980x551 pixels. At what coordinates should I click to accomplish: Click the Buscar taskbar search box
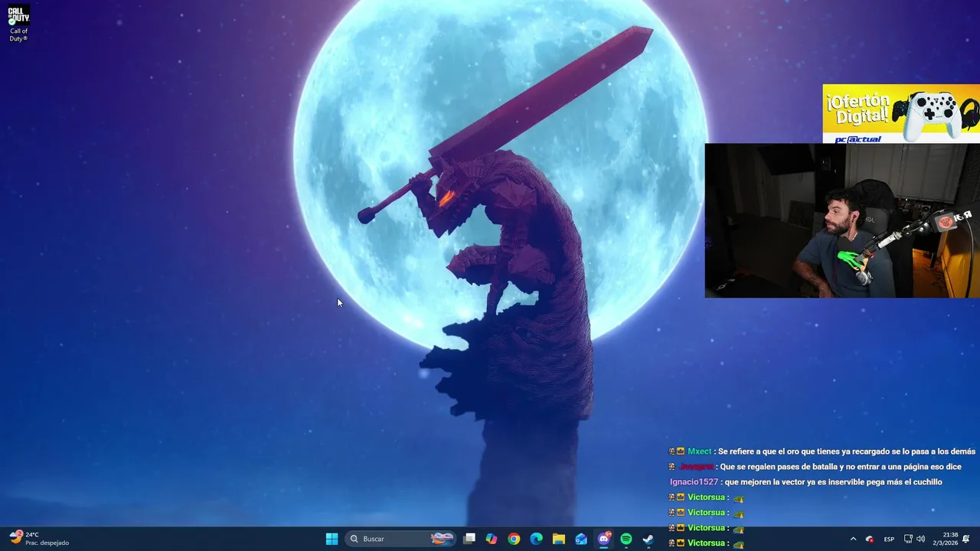coord(401,539)
